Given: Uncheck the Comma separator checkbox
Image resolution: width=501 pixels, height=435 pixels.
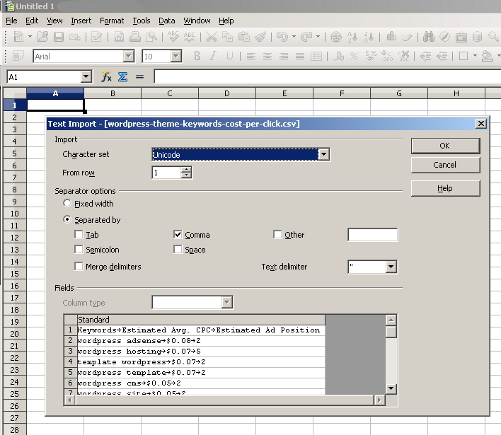Looking at the screenshot, I should coord(178,234).
